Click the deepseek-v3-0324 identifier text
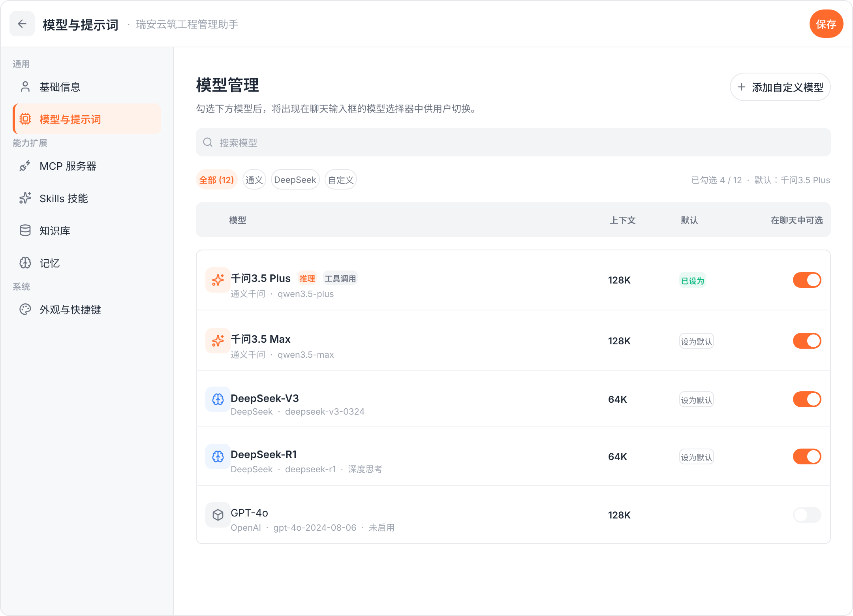 tap(325, 411)
